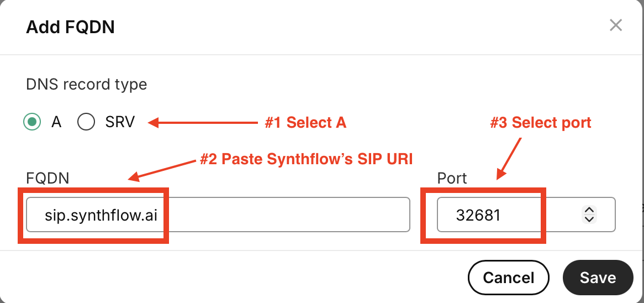Select the A record type radio button
Image resolution: width=644 pixels, height=303 pixels.
[x=33, y=122]
